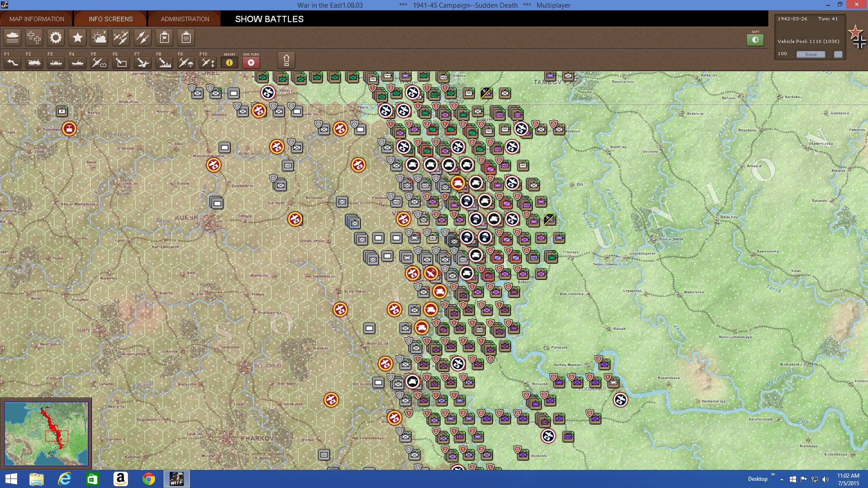The width and height of the screenshot is (868, 488).
Task: Click the Vehicle Pool readout
Action: point(808,41)
